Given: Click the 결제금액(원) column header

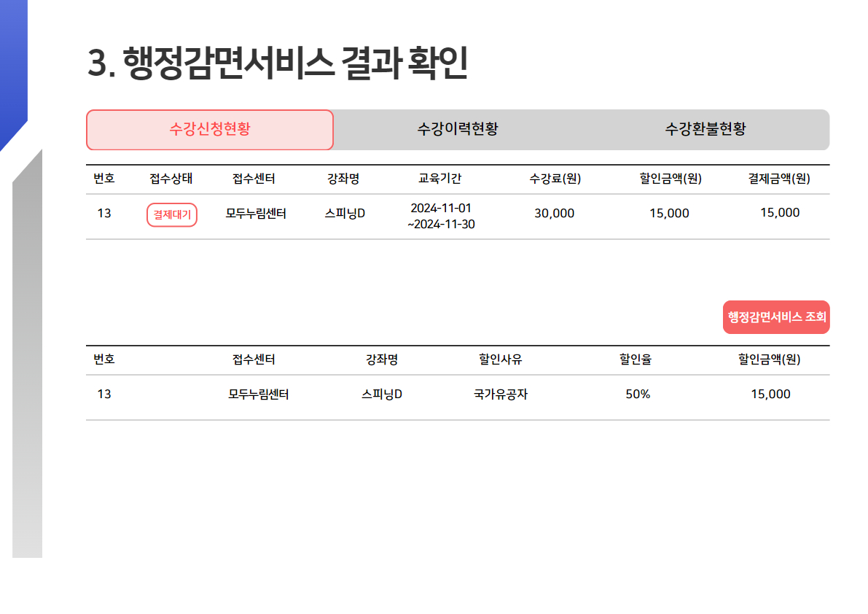Looking at the screenshot, I should coord(779,179).
